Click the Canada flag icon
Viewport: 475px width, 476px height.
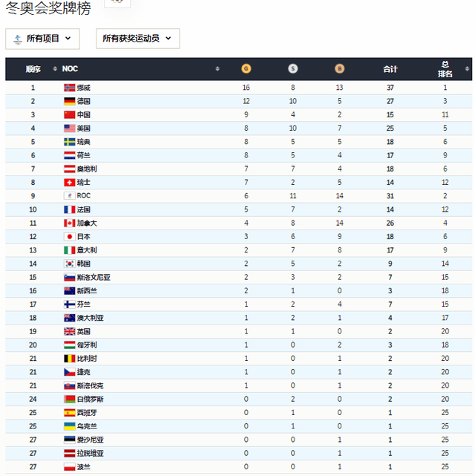click(70, 223)
